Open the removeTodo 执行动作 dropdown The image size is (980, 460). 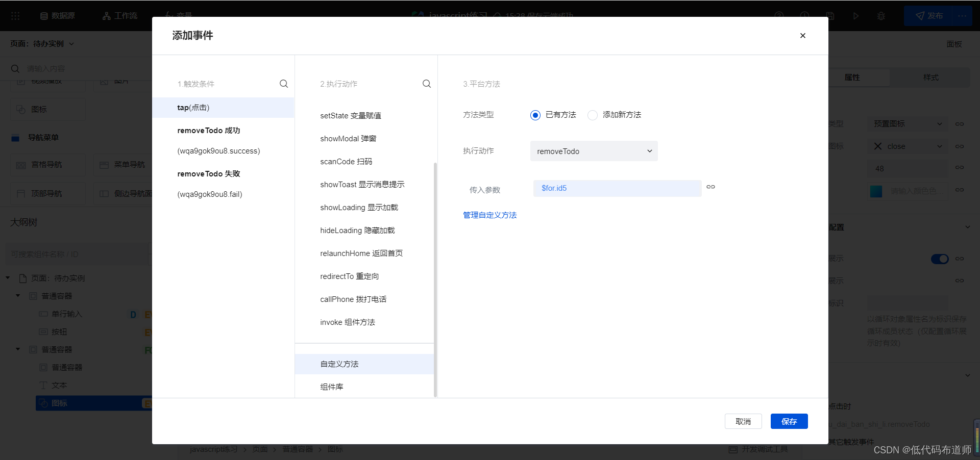coord(594,151)
